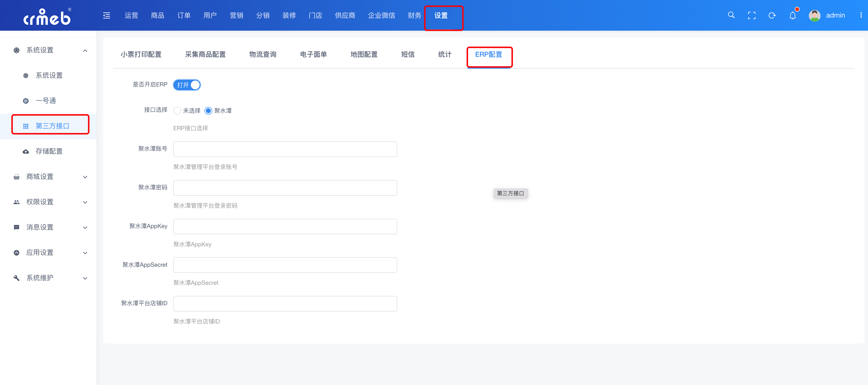
Task: Switch to the 小票打印配置 tab
Action: (141, 55)
